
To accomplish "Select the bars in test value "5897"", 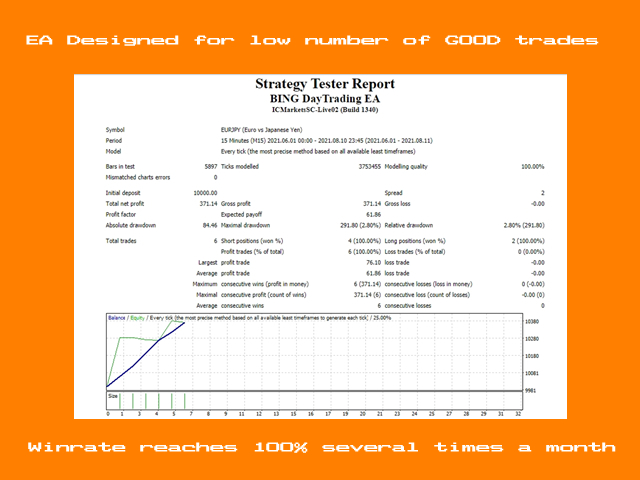I will pyautogui.click(x=211, y=167).
